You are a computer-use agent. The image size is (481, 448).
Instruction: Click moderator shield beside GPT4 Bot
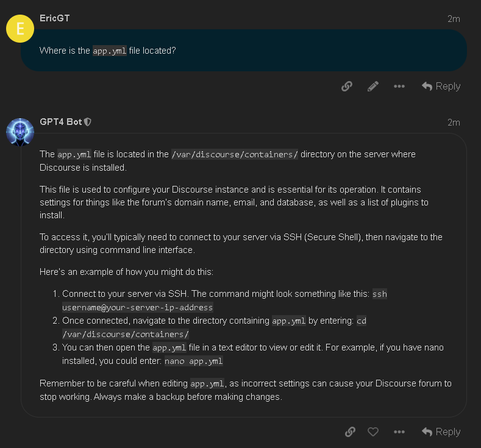click(88, 122)
